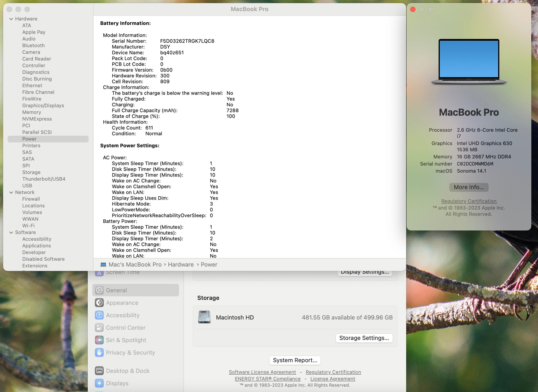Screen dimensions: 538x392
Task: Collapse the Network tree section
Action: (11, 192)
